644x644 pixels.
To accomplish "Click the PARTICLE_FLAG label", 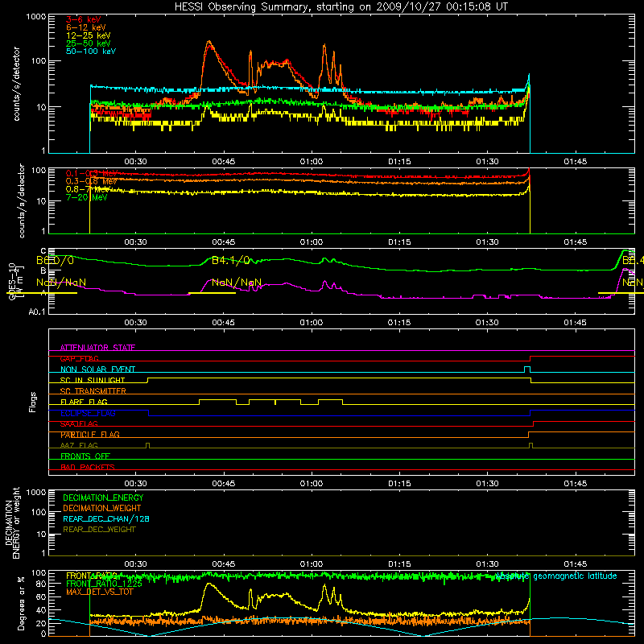I will coord(90,435).
